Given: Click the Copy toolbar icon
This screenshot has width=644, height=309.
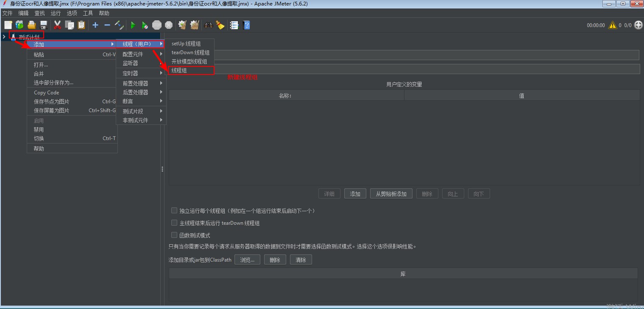Looking at the screenshot, I should 70,25.
